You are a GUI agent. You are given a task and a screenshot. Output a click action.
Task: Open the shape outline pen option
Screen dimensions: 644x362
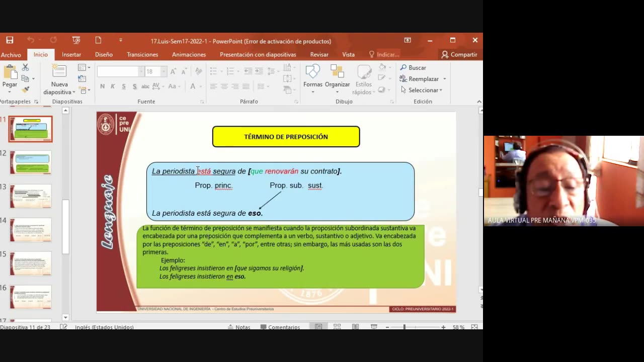[384, 78]
